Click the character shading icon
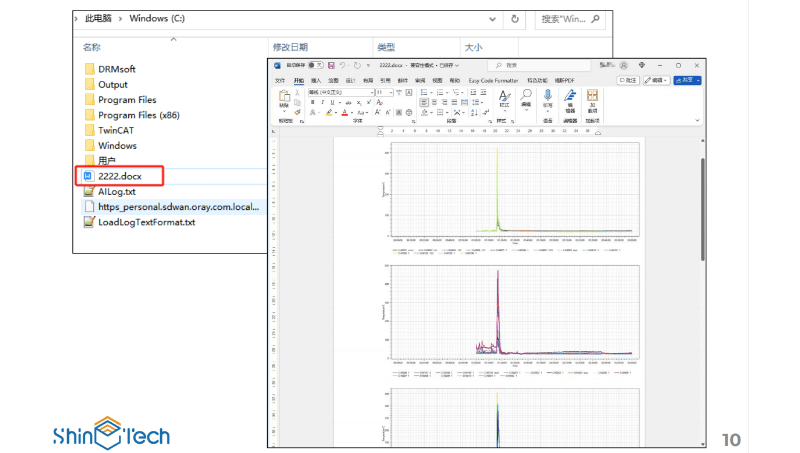 pos(398,112)
